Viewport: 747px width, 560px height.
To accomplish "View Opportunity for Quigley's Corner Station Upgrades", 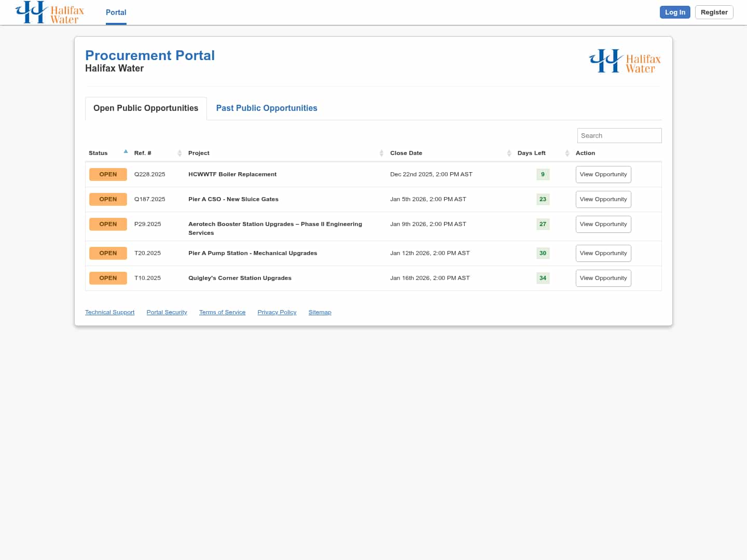I will 603,278.
